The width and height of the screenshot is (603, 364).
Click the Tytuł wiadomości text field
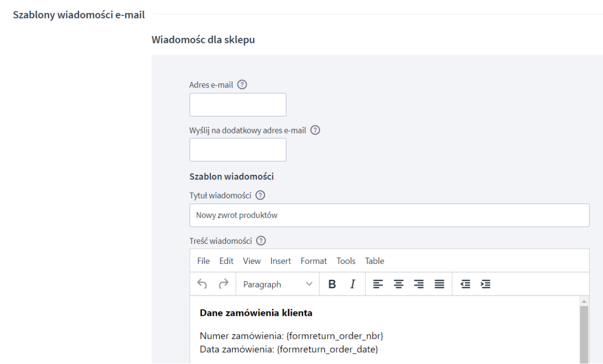(389, 215)
